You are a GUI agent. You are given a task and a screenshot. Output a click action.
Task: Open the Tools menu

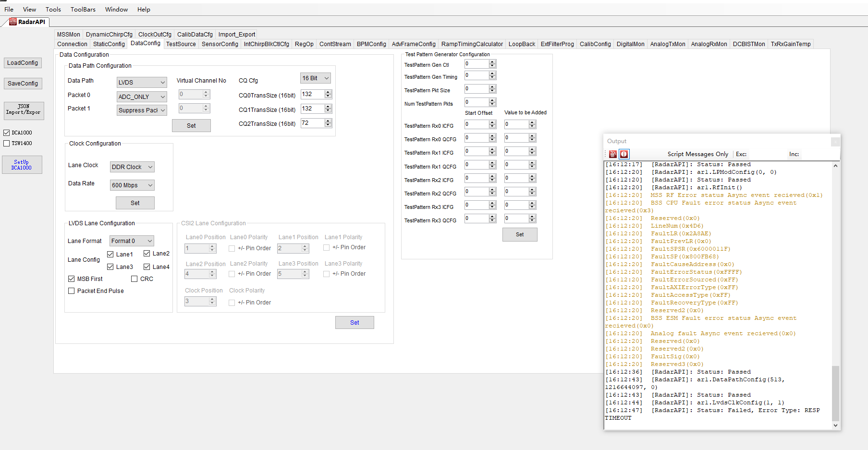pyautogui.click(x=53, y=9)
